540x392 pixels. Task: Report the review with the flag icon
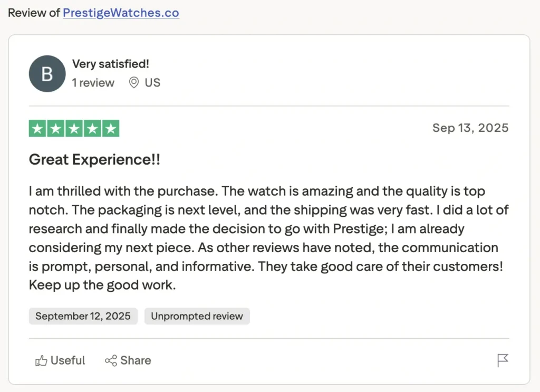pyautogui.click(x=503, y=360)
